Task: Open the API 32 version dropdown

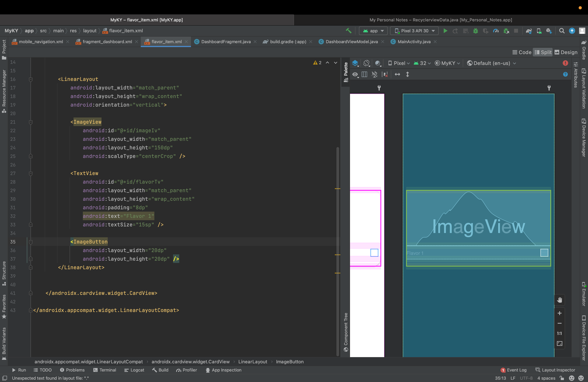Action: coord(422,63)
